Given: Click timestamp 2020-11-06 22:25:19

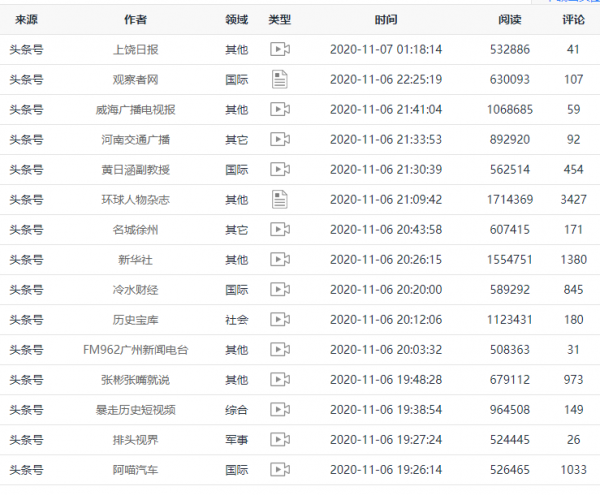Looking at the screenshot, I should pyautogui.click(x=386, y=80).
